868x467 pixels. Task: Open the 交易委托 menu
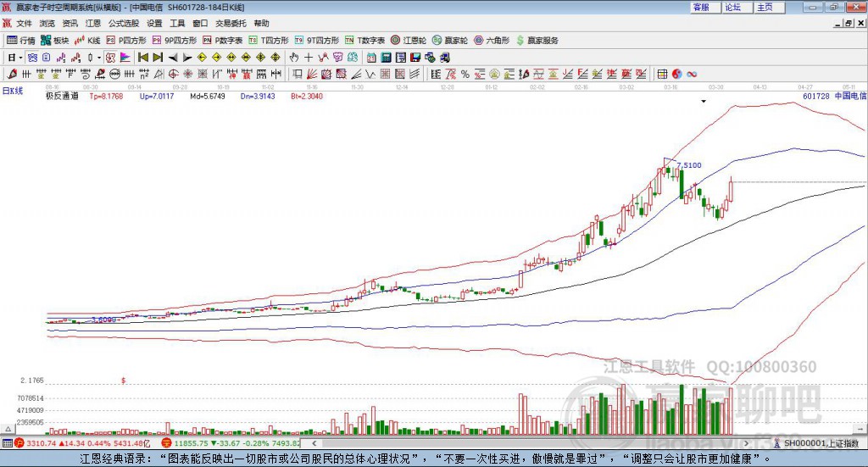click(231, 23)
